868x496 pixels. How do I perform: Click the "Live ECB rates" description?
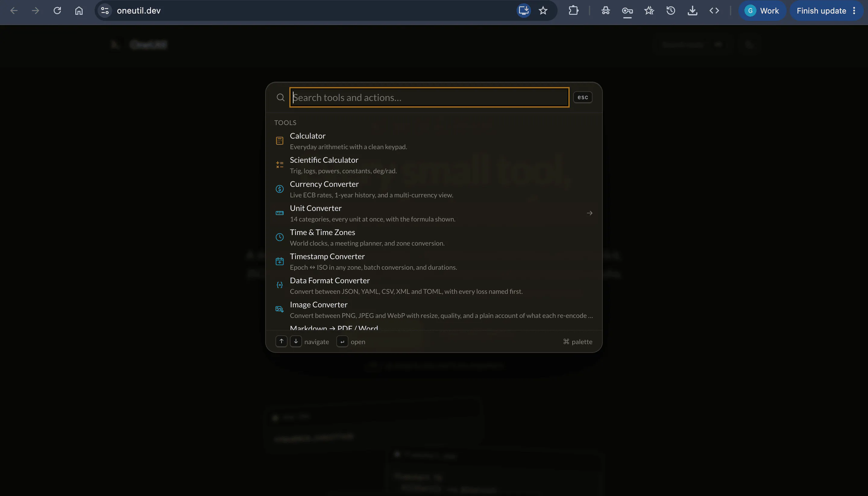(x=371, y=195)
